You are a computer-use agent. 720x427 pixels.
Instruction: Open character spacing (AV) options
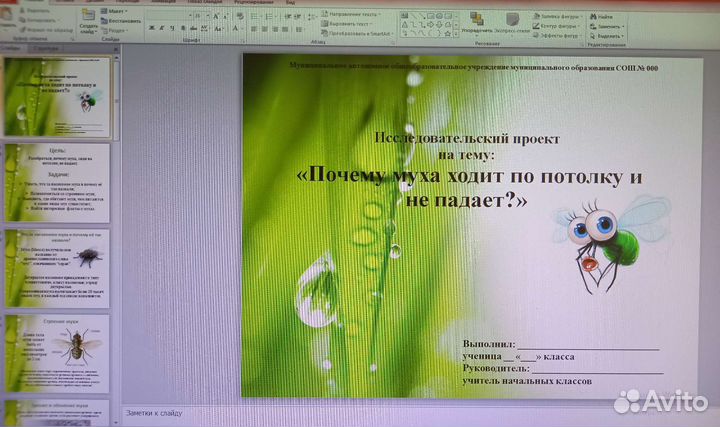tap(204, 28)
